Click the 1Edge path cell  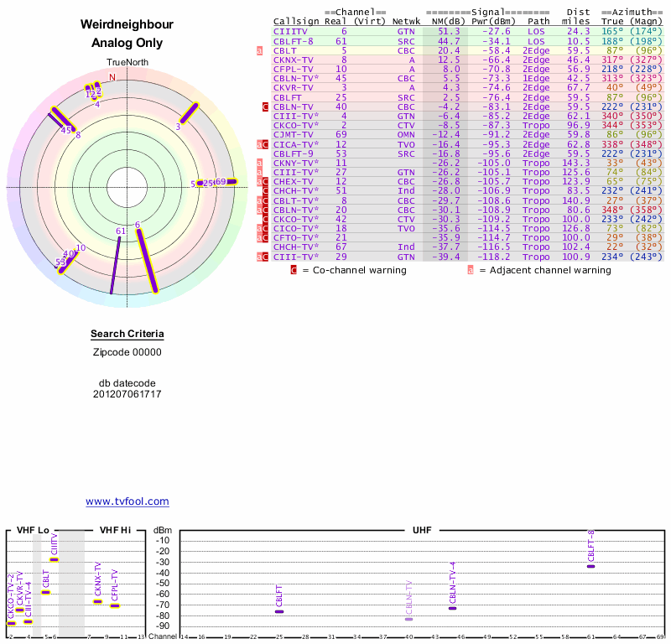coord(536,79)
